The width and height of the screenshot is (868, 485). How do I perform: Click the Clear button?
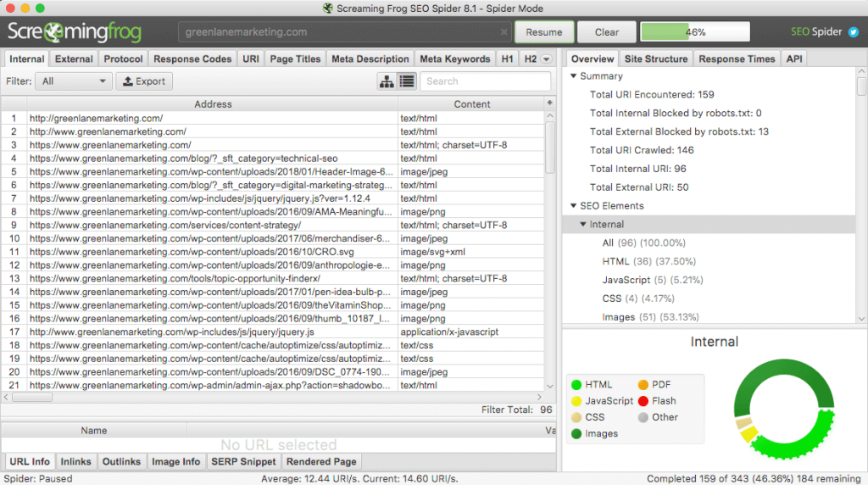(607, 32)
